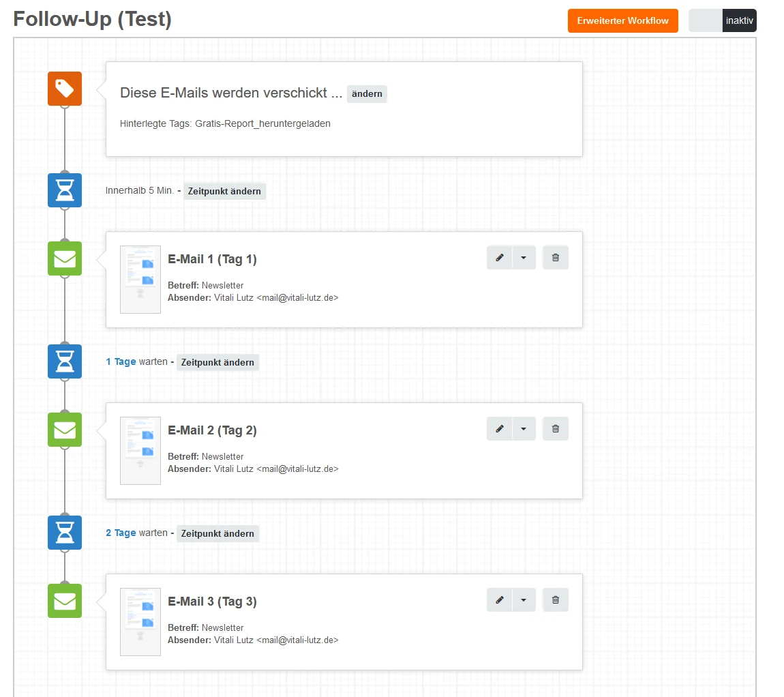This screenshot has width=784, height=697.
Task: Open dropdown arrow next to E-Mail 1 edit
Action: click(x=524, y=258)
